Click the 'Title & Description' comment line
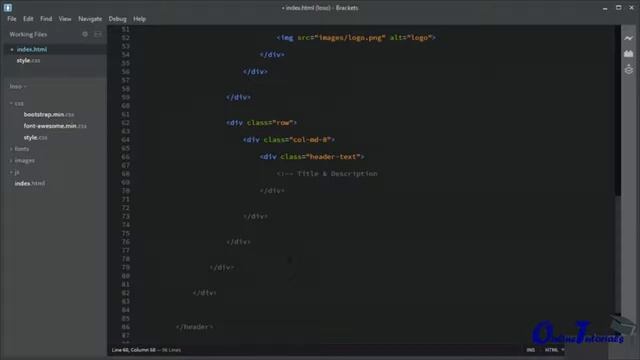Image resolution: width=640 pixels, height=360 pixels. pos(327,173)
